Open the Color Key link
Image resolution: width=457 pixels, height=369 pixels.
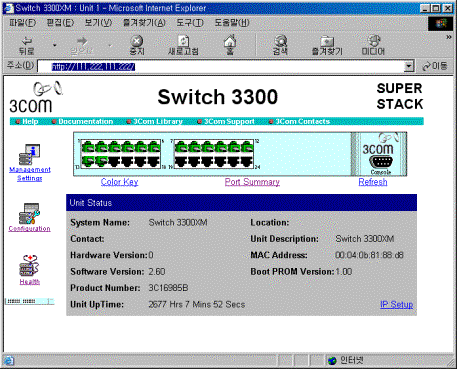(x=119, y=182)
